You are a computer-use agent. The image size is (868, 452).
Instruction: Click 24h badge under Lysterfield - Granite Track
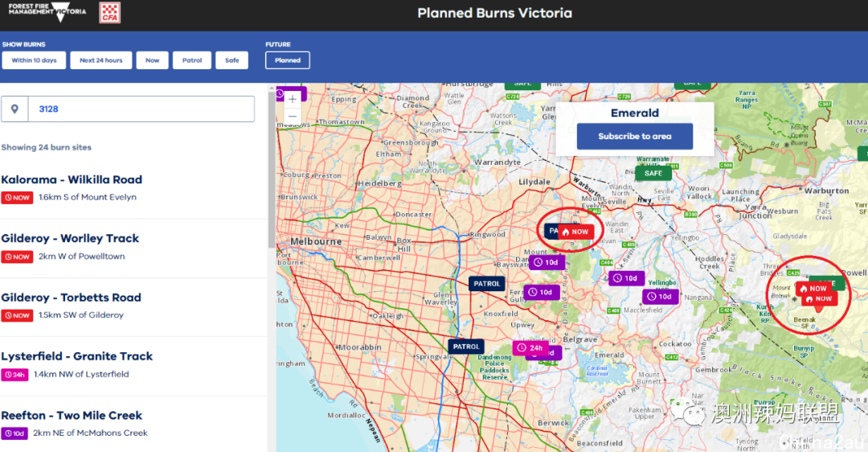tap(14, 375)
